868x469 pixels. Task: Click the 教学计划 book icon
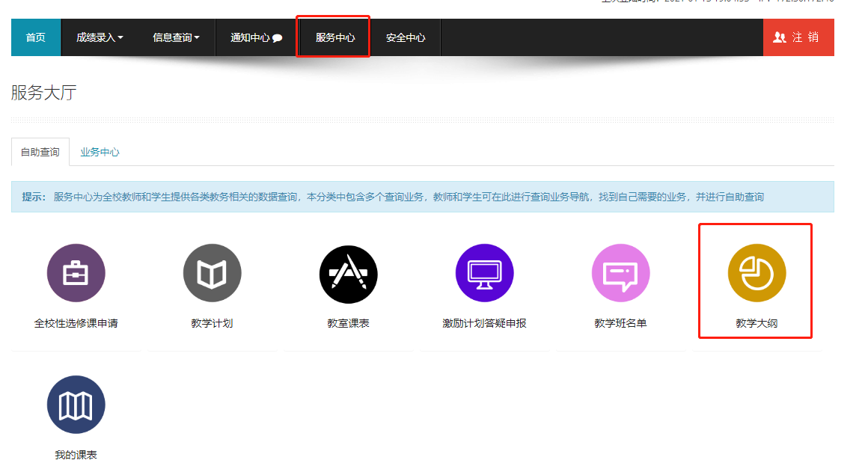coord(212,273)
